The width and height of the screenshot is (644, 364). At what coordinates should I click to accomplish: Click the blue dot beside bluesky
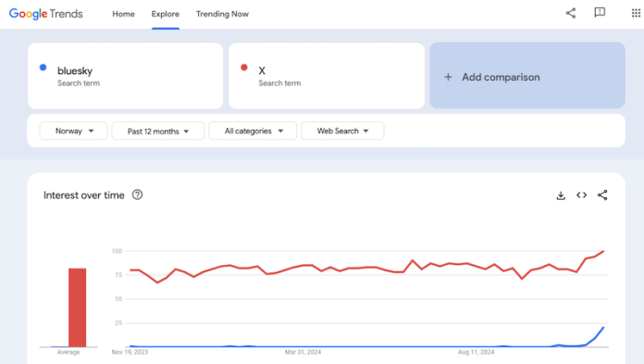tap(43, 68)
